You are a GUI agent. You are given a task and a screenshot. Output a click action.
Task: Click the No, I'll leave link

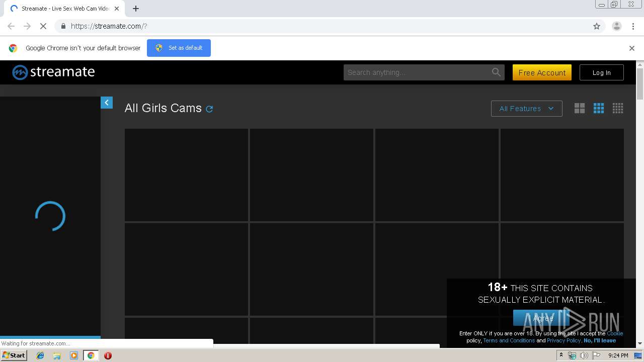[600, 340]
